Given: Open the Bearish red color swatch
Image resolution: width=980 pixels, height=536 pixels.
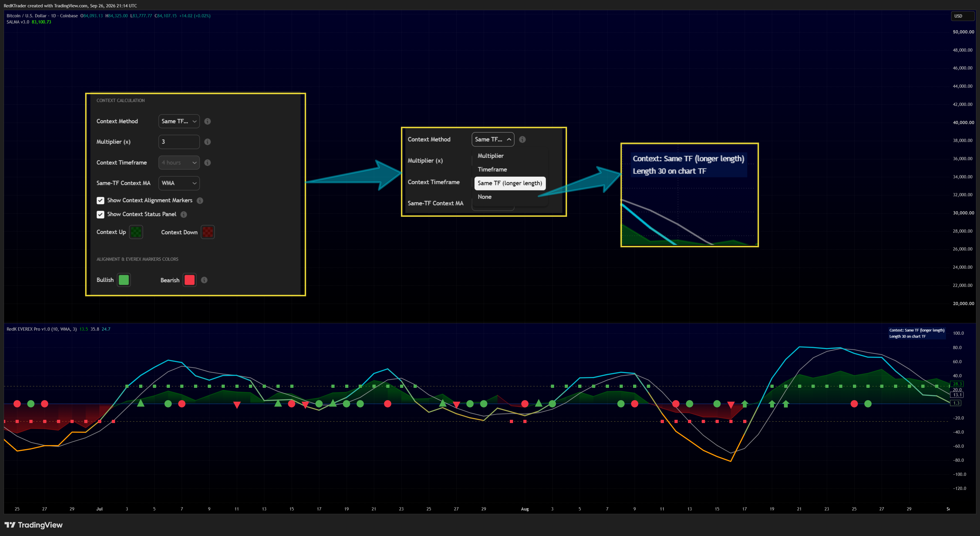Looking at the screenshot, I should click(x=190, y=280).
